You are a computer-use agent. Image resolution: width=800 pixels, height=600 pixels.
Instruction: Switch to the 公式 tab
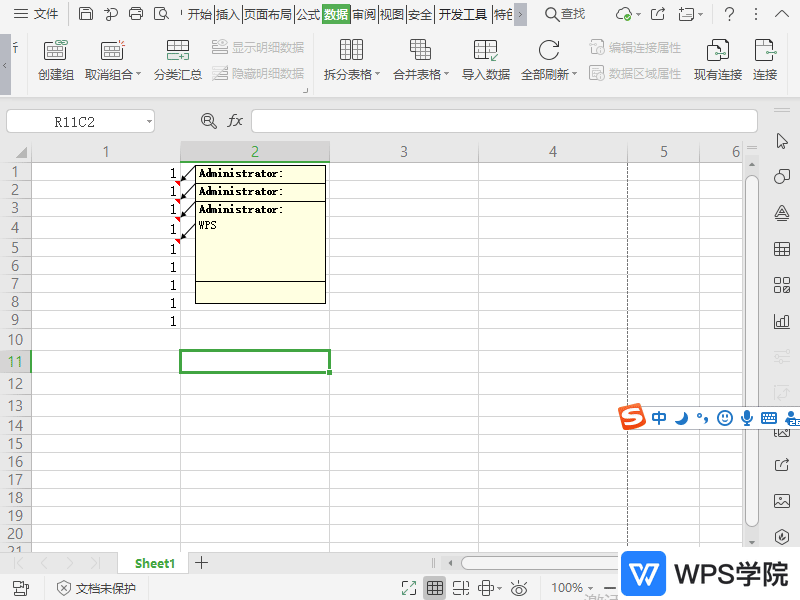tap(308, 14)
